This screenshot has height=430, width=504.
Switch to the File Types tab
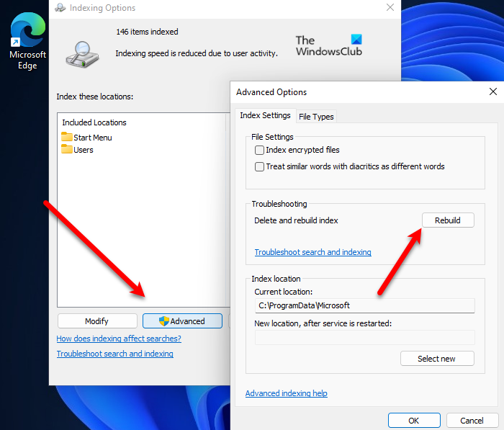point(316,117)
